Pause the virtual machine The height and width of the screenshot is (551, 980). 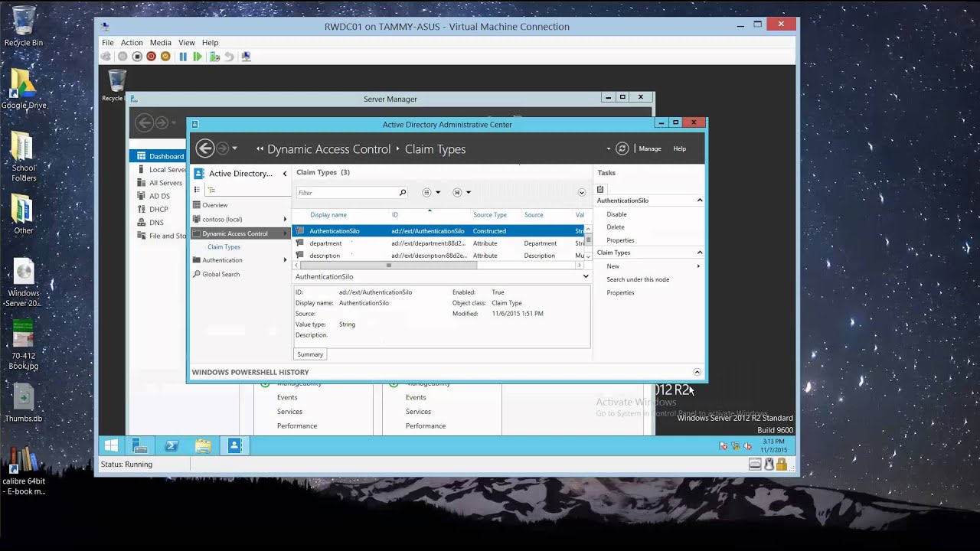pyautogui.click(x=183, y=57)
